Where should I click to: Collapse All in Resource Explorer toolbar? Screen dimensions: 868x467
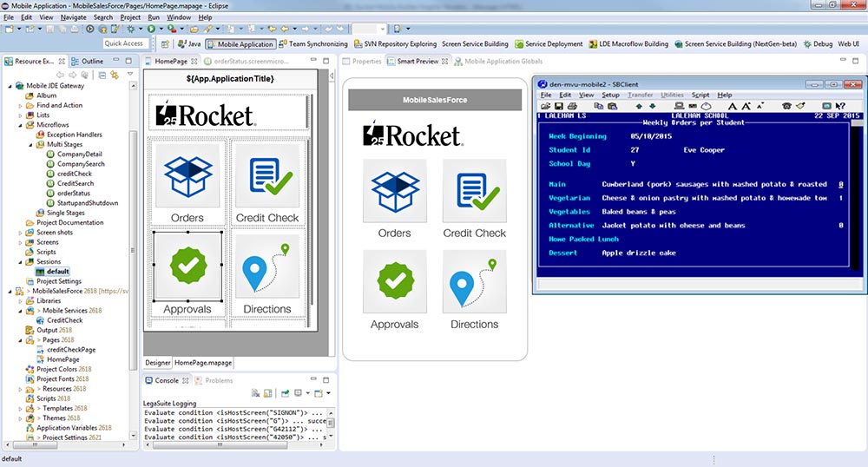(x=102, y=75)
